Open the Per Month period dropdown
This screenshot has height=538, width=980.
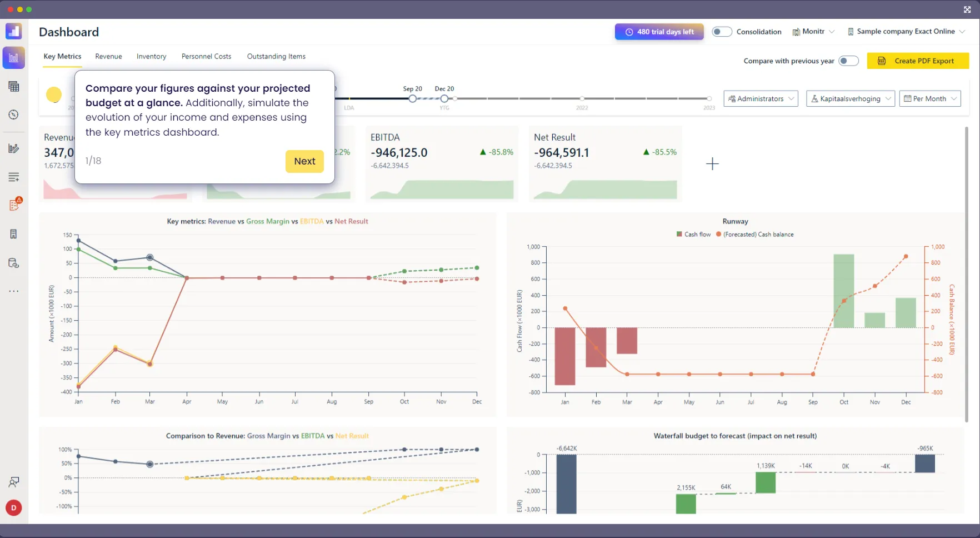point(929,98)
